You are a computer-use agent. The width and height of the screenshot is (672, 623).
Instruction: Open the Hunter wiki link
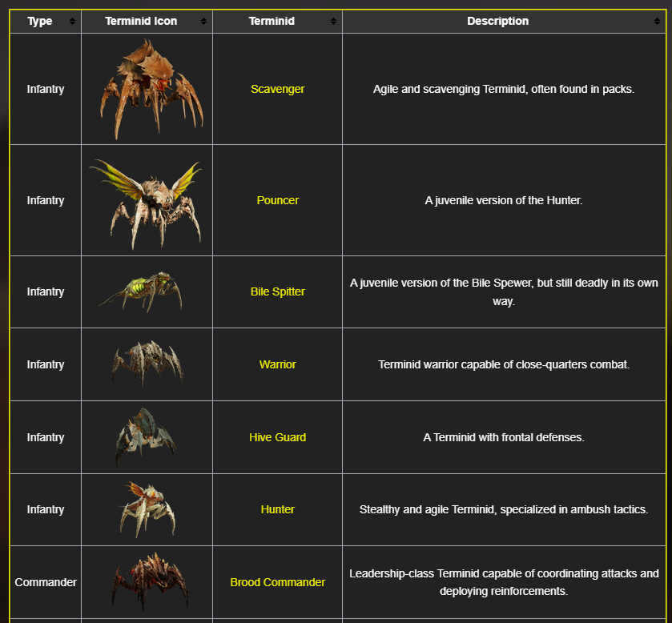pyautogui.click(x=277, y=509)
